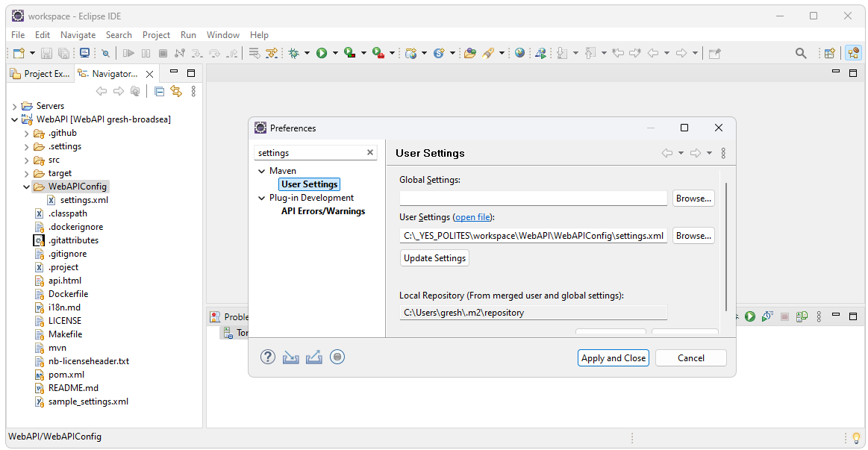The width and height of the screenshot is (868, 450).
Task: Open the Window menu
Action: pos(223,35)
